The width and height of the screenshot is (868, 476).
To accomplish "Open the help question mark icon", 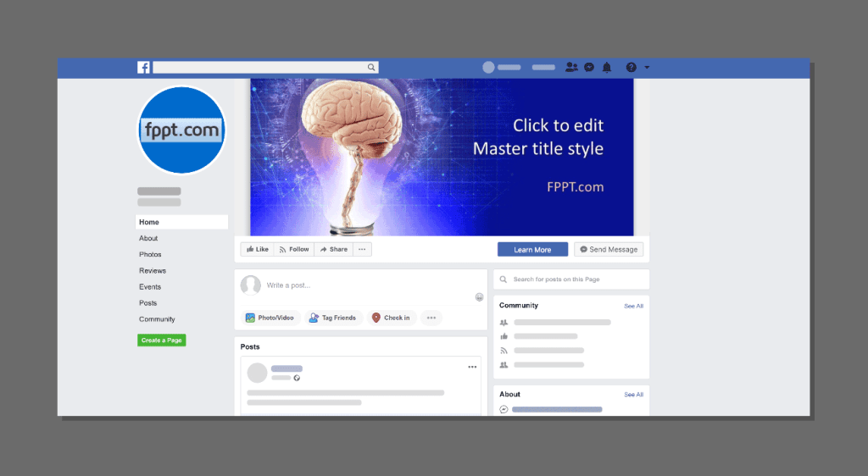I will click(631, 68).
